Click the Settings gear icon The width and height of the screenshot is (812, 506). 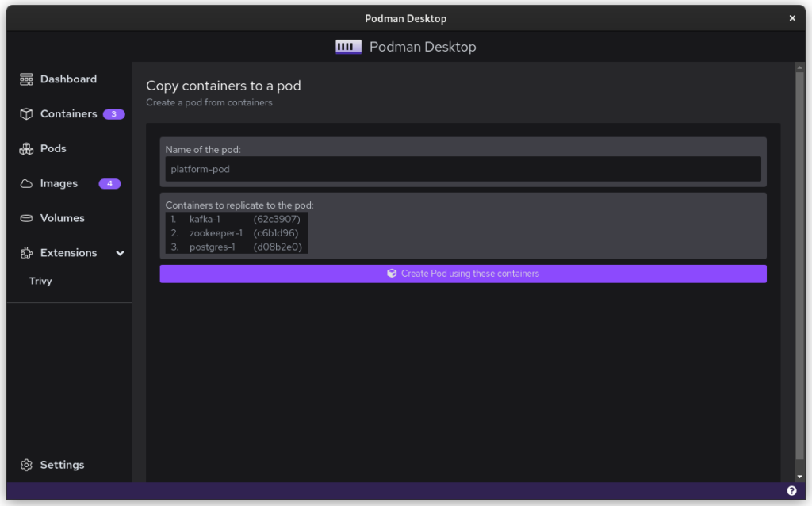coord(26,465)
